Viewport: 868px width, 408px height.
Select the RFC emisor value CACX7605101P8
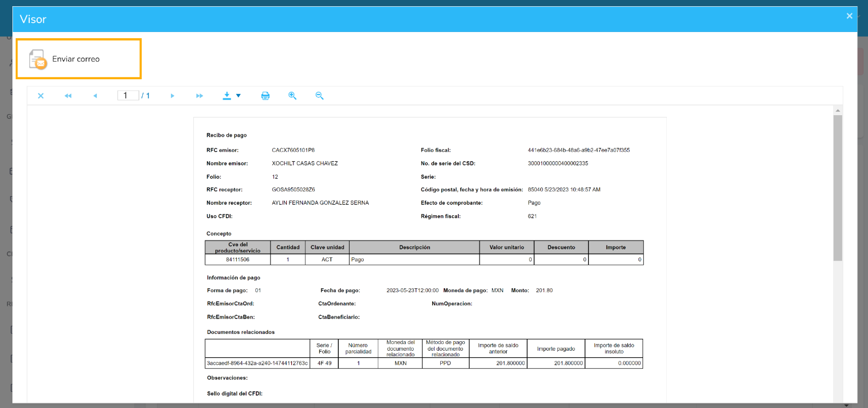293,150
